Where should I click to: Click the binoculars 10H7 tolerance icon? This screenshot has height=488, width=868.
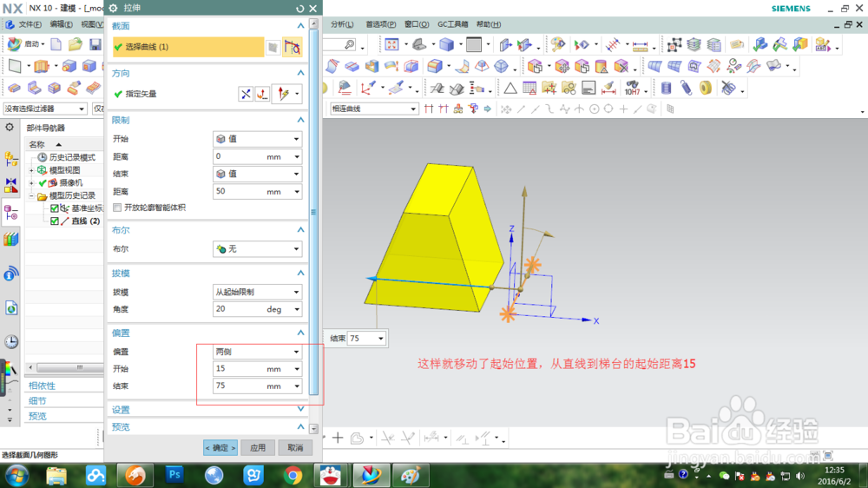coord(632,88)
